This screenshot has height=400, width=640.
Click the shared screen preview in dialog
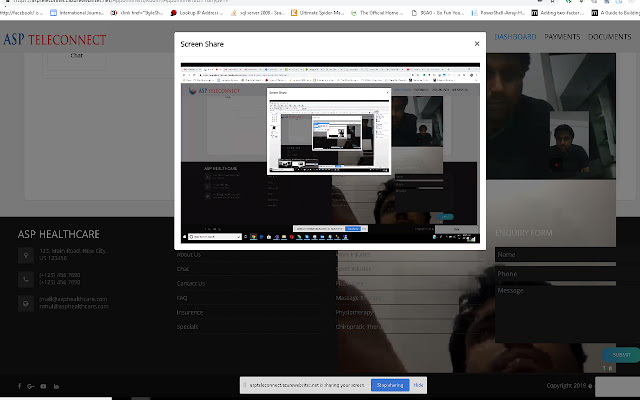point(330,153)
